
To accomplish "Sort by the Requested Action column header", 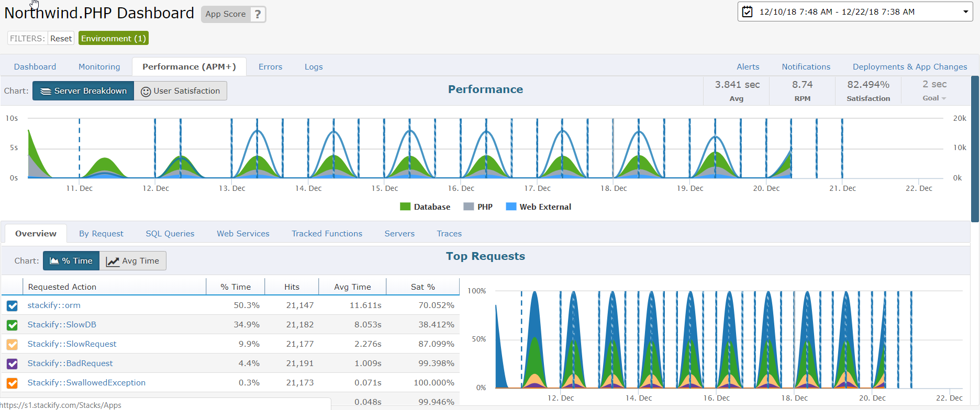I will coord(114,287).
